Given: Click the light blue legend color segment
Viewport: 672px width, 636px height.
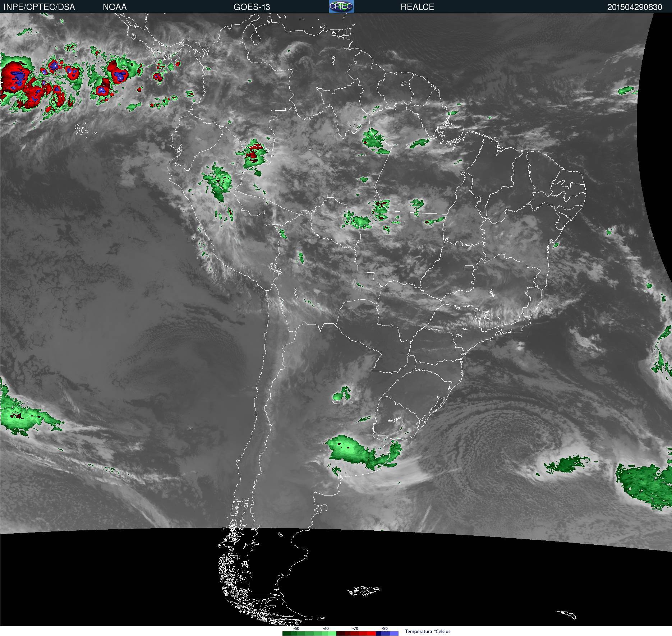Looking at the screenshot, I should 394,633.
